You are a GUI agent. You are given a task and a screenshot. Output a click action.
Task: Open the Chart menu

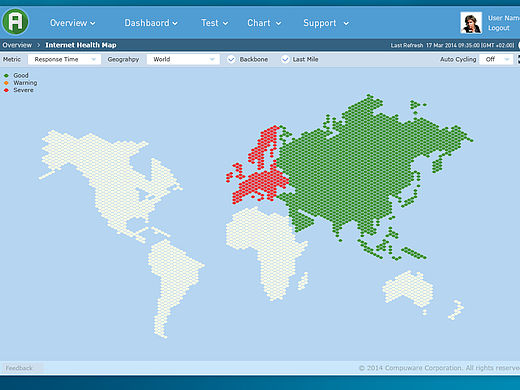tap(264, 23)
